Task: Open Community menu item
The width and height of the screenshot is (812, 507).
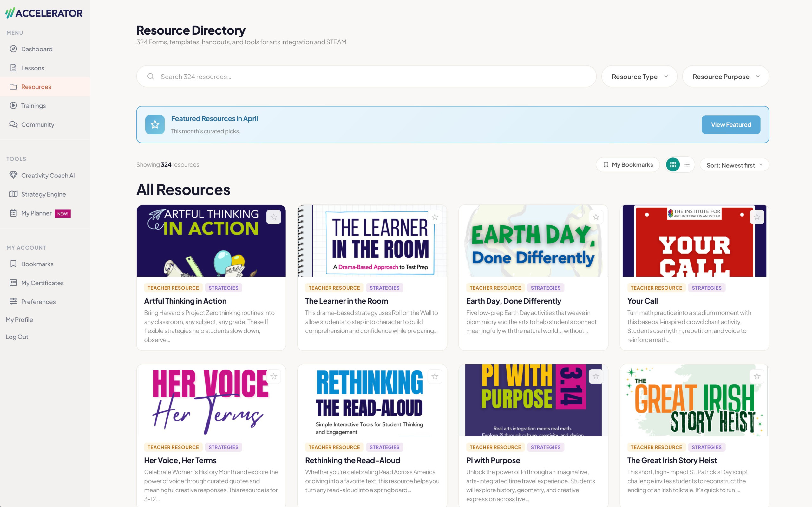Action: [x=45, y=124]
